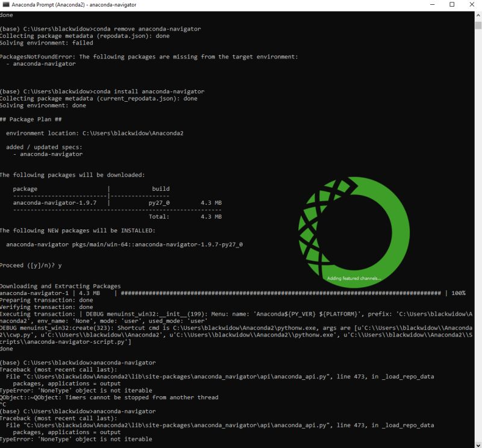
Task: Click the 'Preparing transaction: done' line
Action: [x=46, y=300]
